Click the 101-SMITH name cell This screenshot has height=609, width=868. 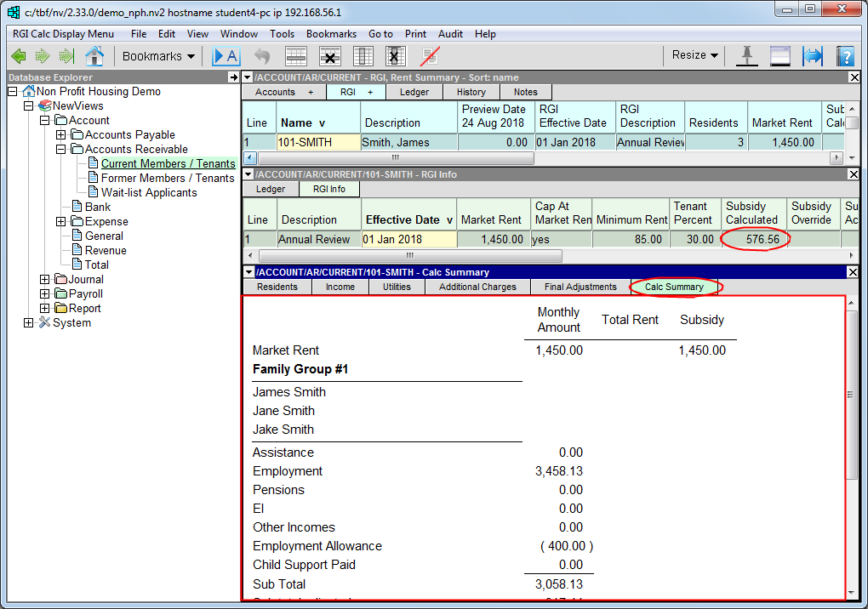coord(317,143)
